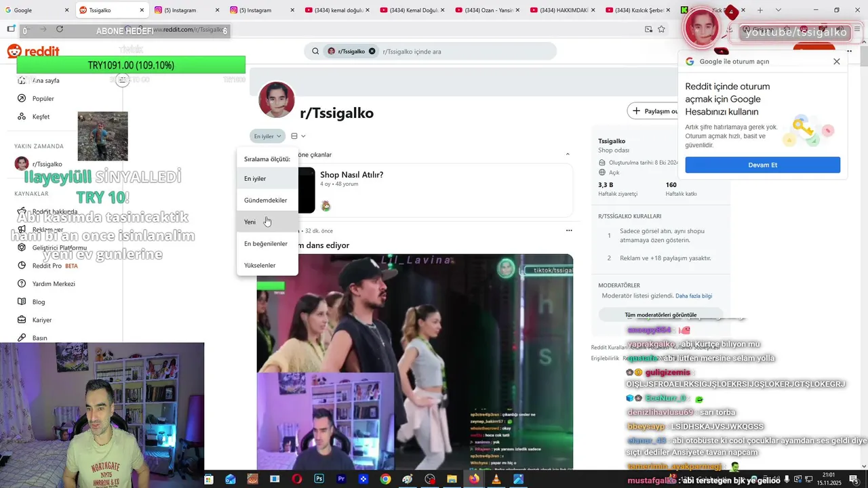The width and height of the screenshot is (868, 488).
Task: Bookmark this page with star icon
Action: point(661,29)
